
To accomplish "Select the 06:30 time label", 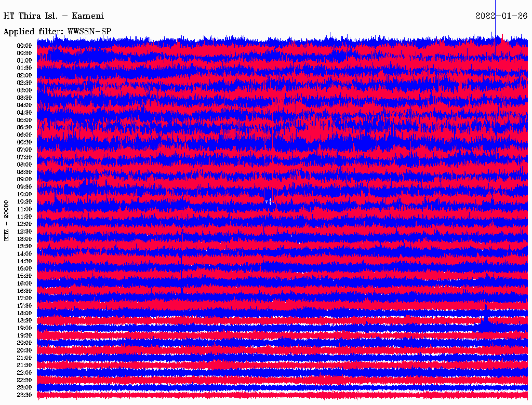I will (24, 142).
